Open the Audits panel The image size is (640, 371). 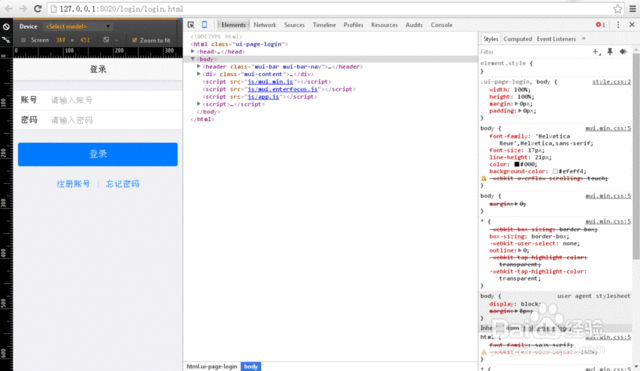pos(414,25)
